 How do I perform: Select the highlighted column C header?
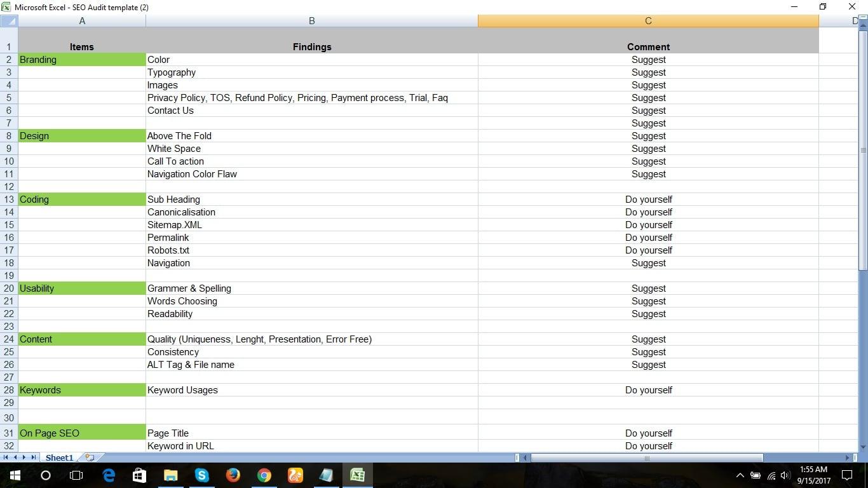[648, 20]
